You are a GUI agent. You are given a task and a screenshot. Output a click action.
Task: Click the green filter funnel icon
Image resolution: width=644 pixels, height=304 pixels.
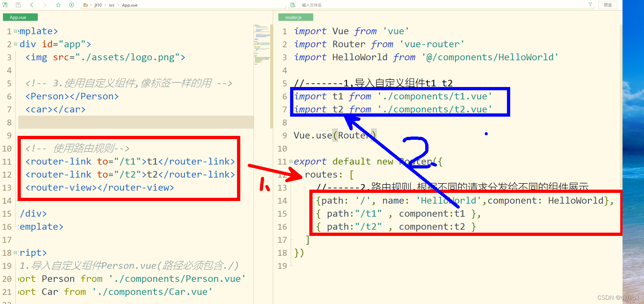(x=590, y=5)
